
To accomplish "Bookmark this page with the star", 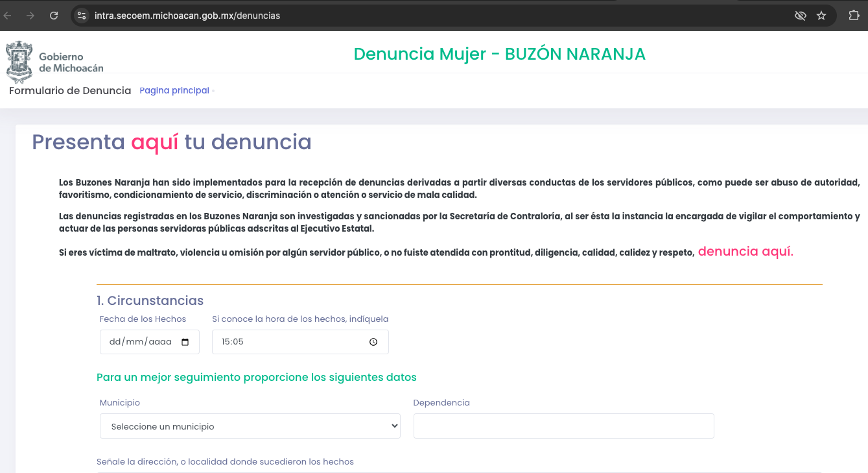I will point(821,16).
